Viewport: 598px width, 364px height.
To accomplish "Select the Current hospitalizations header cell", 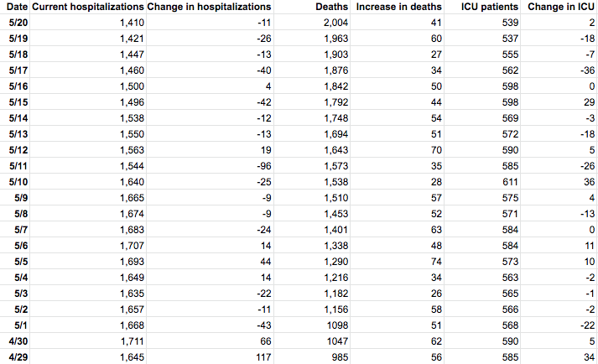I will [x=87, y=8].
